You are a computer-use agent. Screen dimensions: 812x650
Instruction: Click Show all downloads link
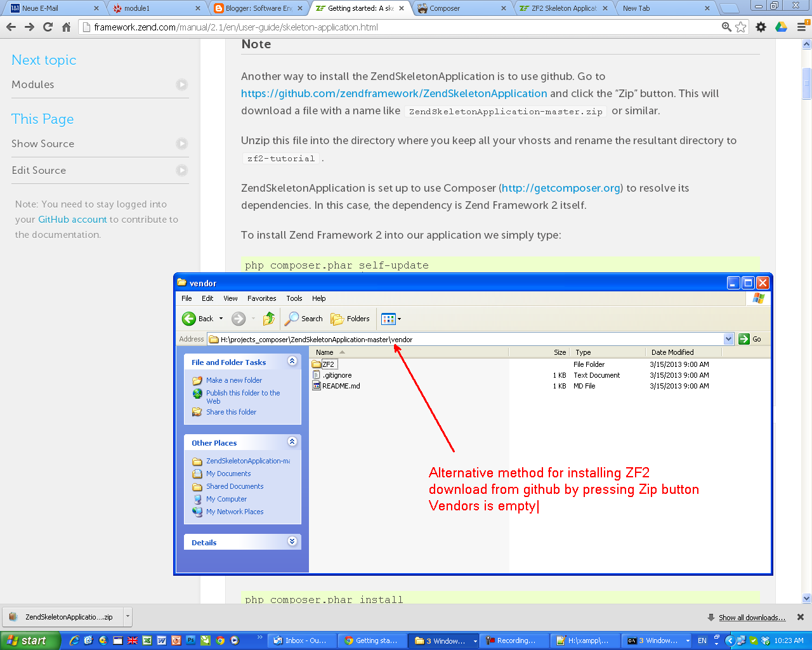coord(752,618)
